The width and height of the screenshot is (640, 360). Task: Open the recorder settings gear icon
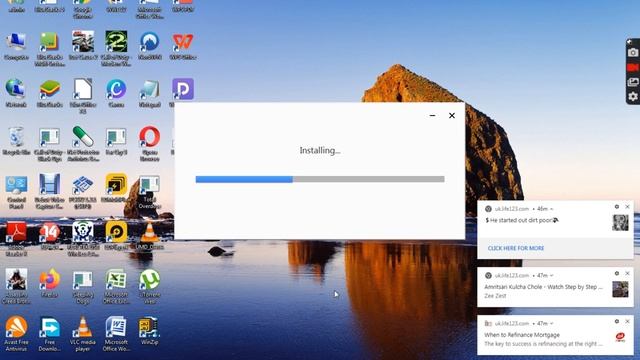point(633,96)
